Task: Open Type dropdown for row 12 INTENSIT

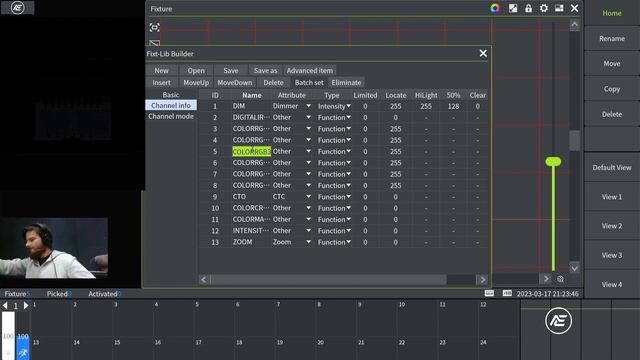Action: (x=348, y=231)
